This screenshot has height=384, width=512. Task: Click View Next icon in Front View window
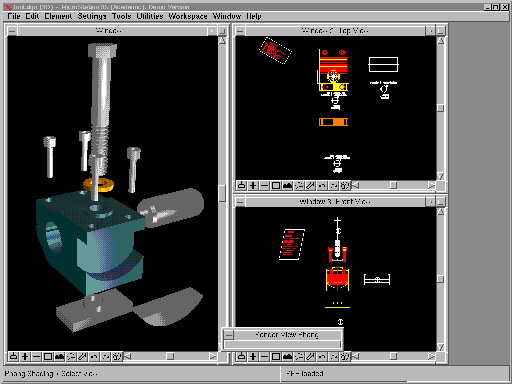[x=333, y=356]
